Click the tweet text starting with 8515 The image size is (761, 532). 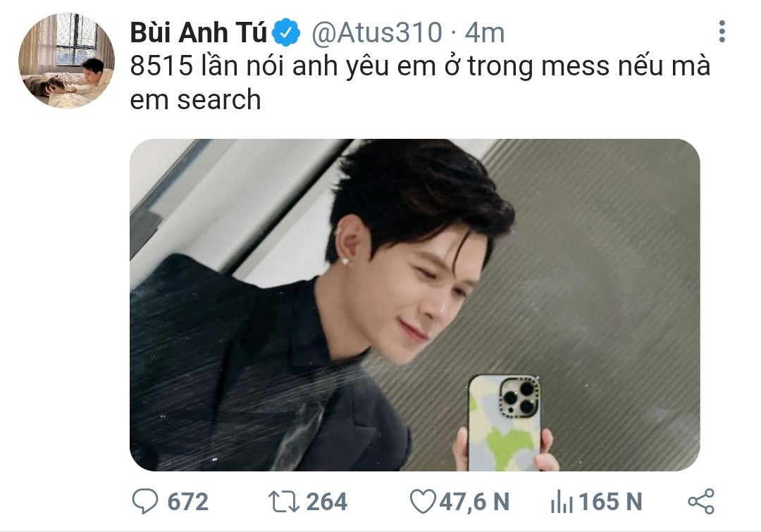tap(420, 82)
